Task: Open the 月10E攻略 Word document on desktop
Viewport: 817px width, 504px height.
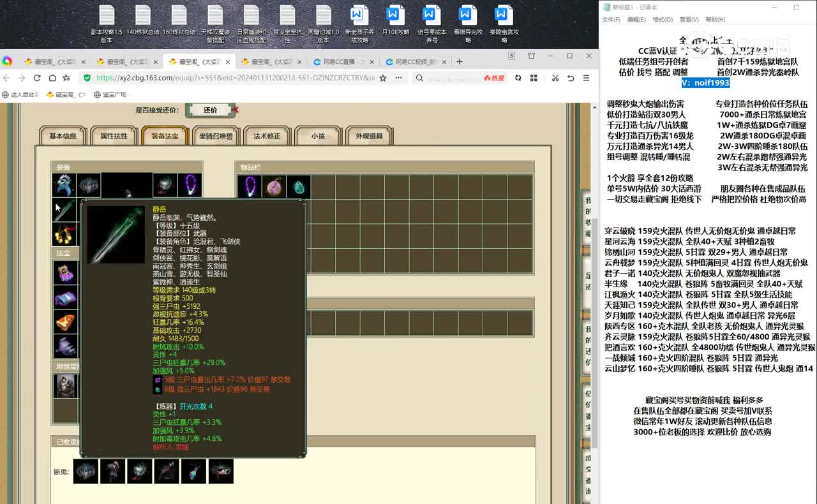Action: pyautogui.click(x=395, y=20)
